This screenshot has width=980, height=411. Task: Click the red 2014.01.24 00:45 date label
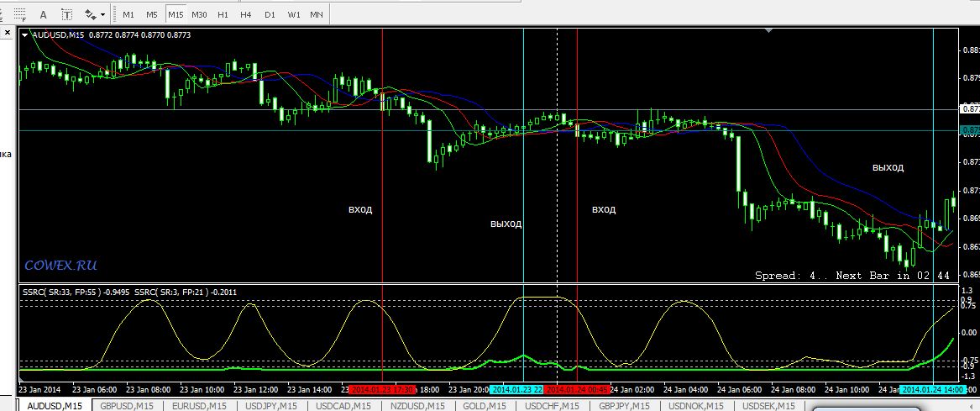click(577, 389)
